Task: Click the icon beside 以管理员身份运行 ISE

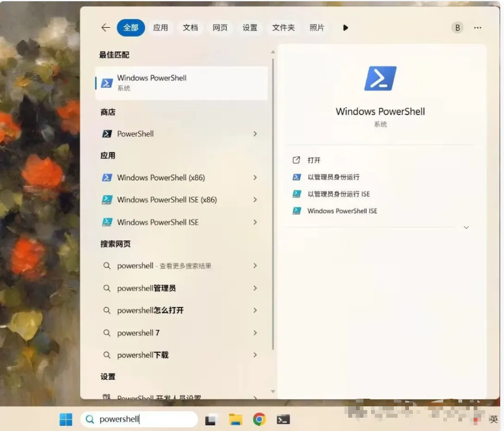Action: [x=296, y=194]
